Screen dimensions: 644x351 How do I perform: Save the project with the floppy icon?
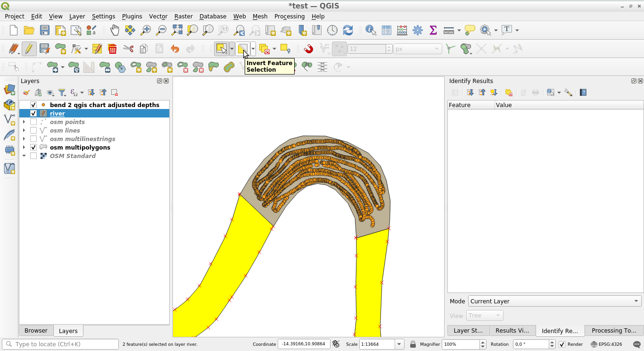45,30
